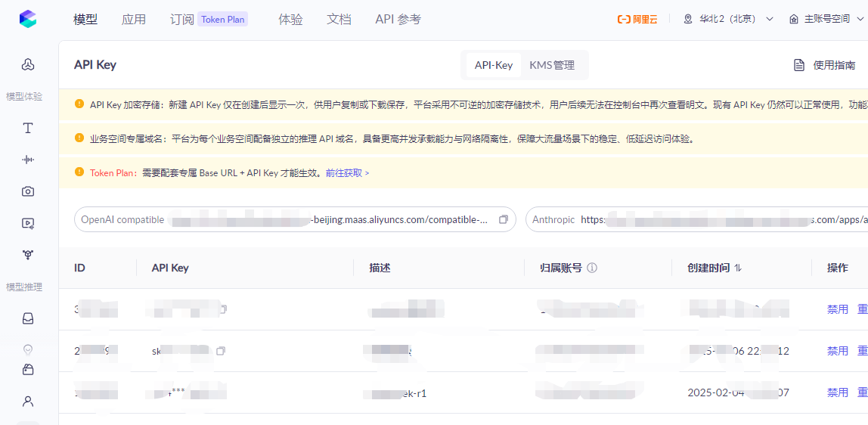Copy the API key starting with sk
Viewport: 868px width, 425px height.
(221, 351)
